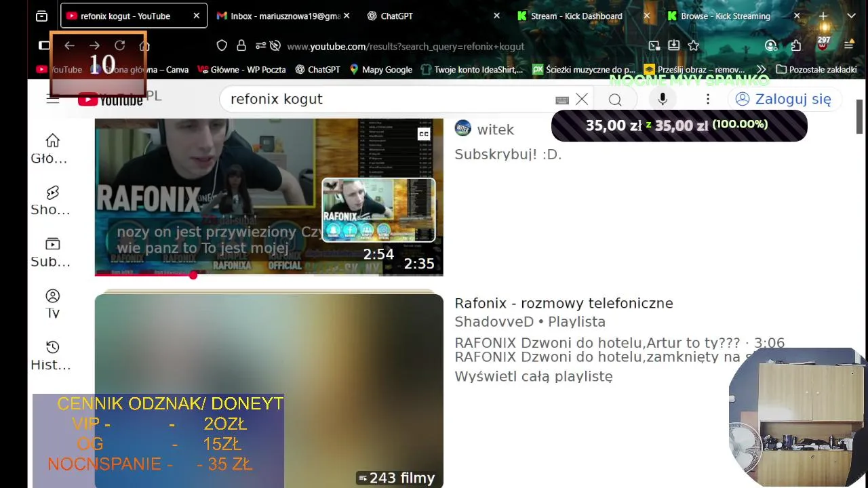Switch to Browse - Kick Streaming tab
This screenshot has height=488, width=868.
click(733, 16)
